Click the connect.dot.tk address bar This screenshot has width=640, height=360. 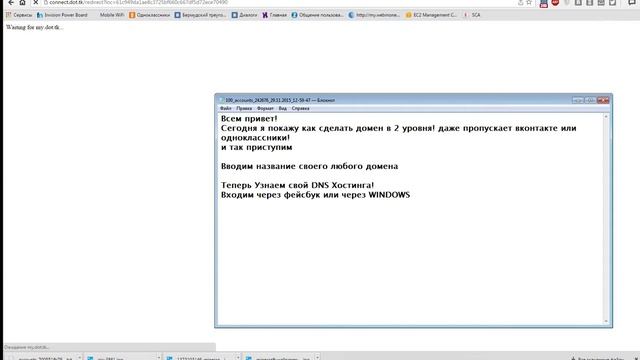(278, 2)
